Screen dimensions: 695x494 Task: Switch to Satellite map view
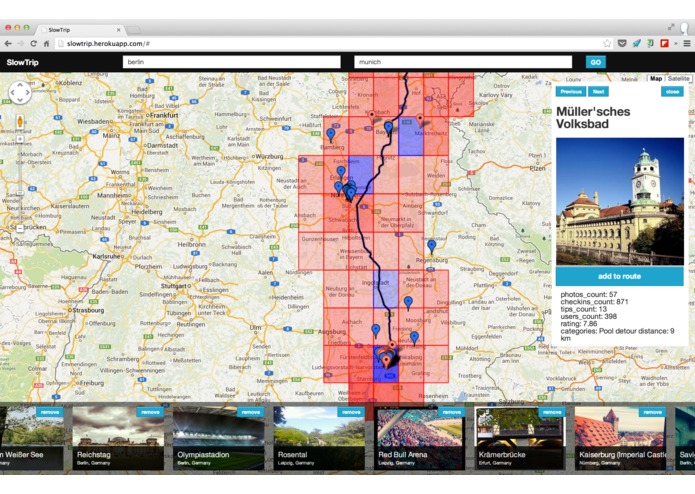[679, 78]
